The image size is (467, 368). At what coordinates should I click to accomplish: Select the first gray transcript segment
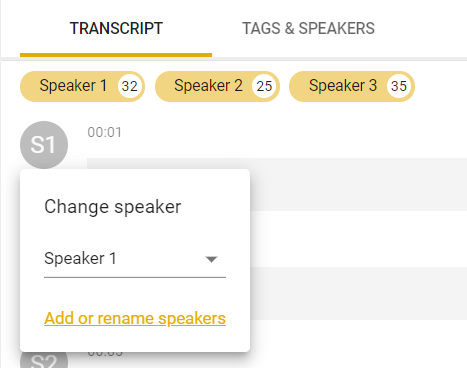tap(358, 184)
